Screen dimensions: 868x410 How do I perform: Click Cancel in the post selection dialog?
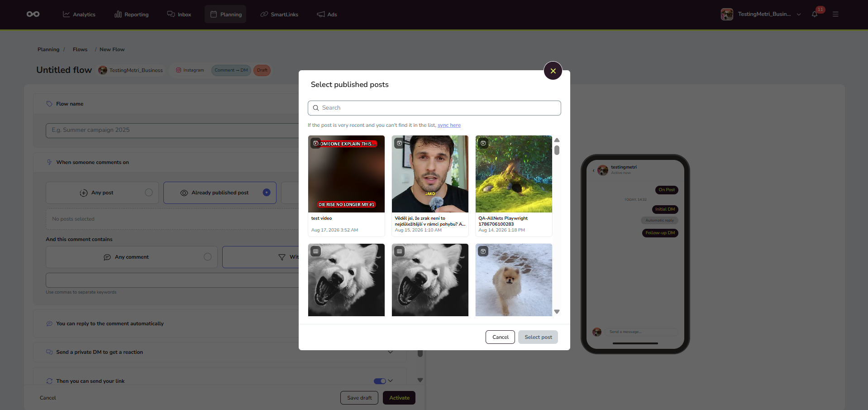click(x=500, y=337)
